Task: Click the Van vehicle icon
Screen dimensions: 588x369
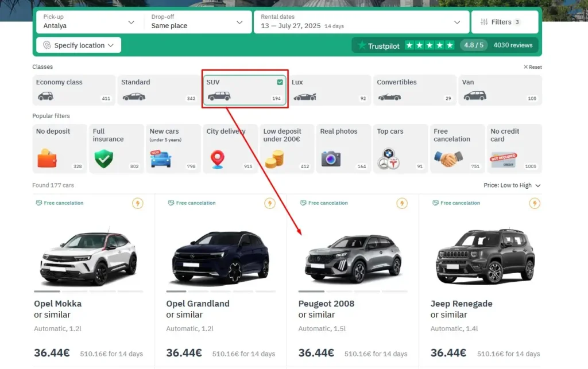Action: [475, 96]
